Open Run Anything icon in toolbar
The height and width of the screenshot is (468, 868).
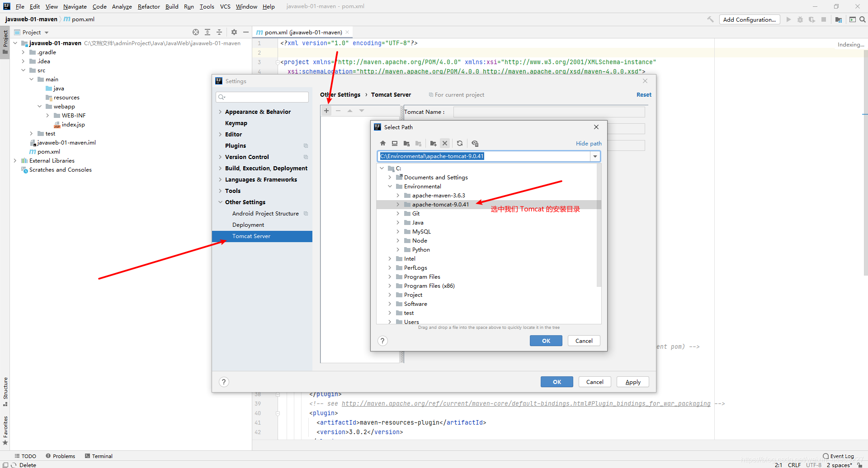click(x=852, y=19)
